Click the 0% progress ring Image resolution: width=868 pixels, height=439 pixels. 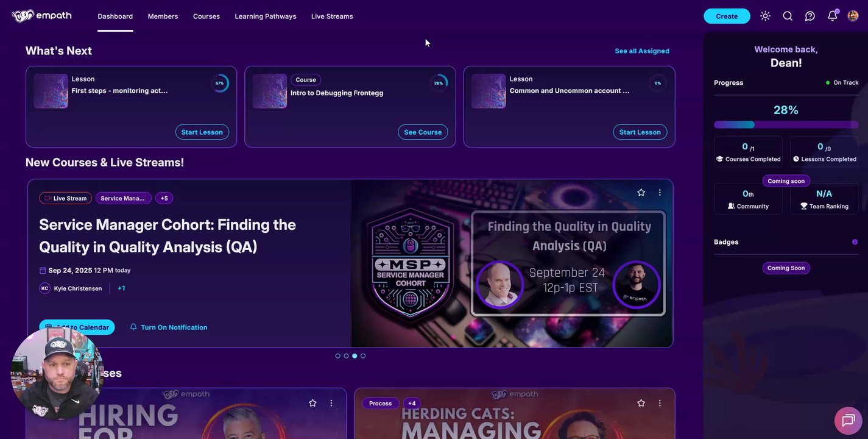tap(658, 83)
